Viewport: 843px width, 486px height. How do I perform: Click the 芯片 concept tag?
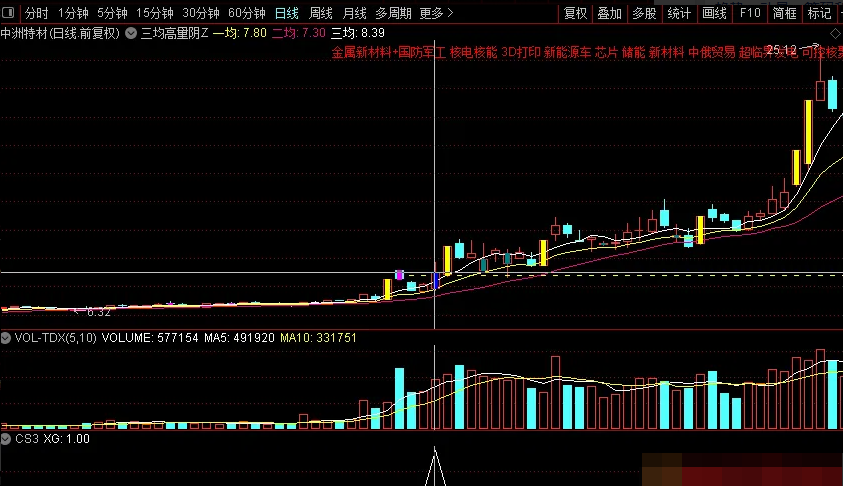(x=606, y=52)
